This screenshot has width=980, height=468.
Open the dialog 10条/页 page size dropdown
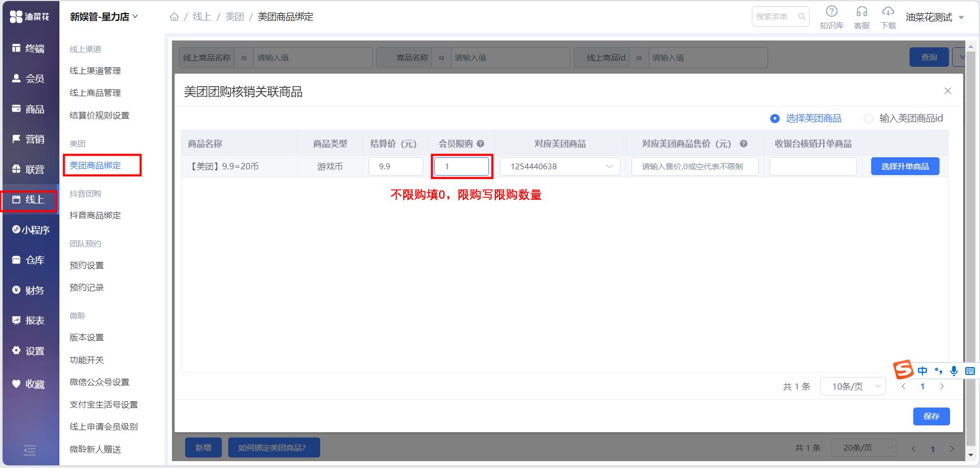(853, 386)
